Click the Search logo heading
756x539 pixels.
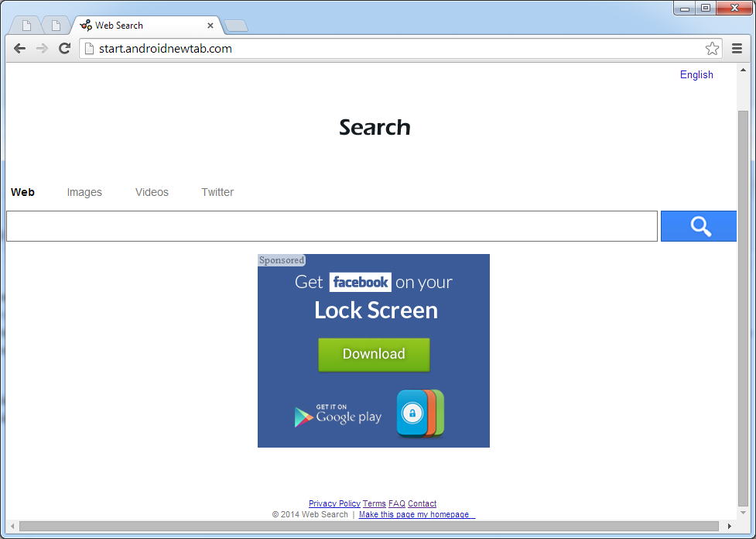(x=375, y=127)
